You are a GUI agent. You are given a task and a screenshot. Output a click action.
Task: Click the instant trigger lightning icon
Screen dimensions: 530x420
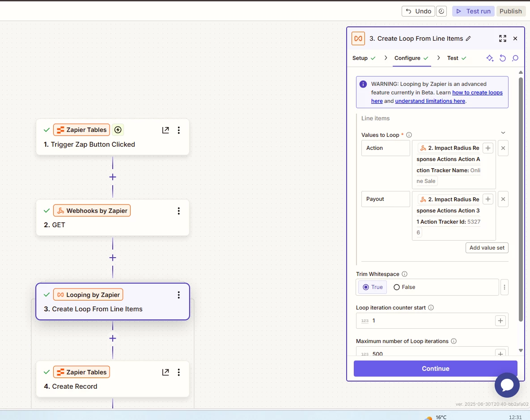click(118, 130)
